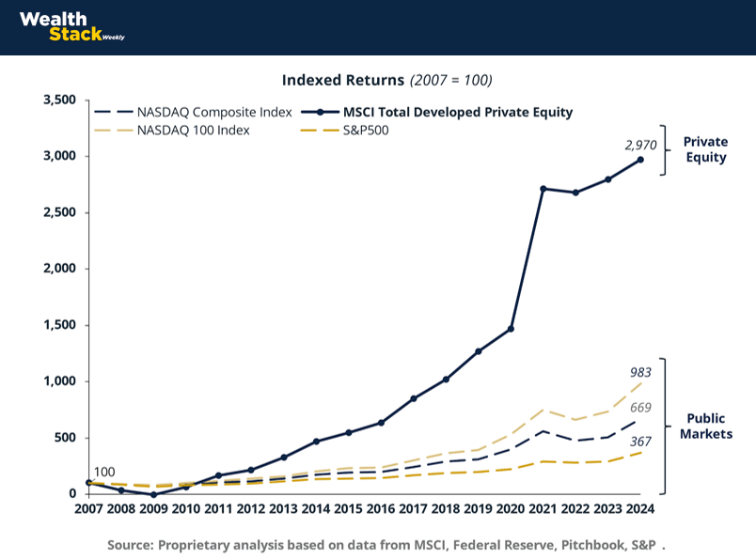The height and width of the screenshot is (559, 756).
Task: Select the MSCI Total Developed Private Equity legend
Action: [x=437, y=113]
